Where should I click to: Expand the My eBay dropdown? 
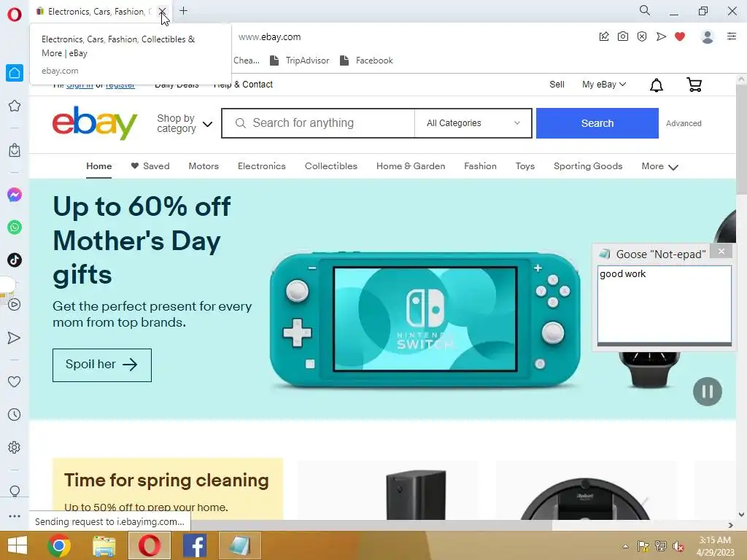tap(603, 85)
